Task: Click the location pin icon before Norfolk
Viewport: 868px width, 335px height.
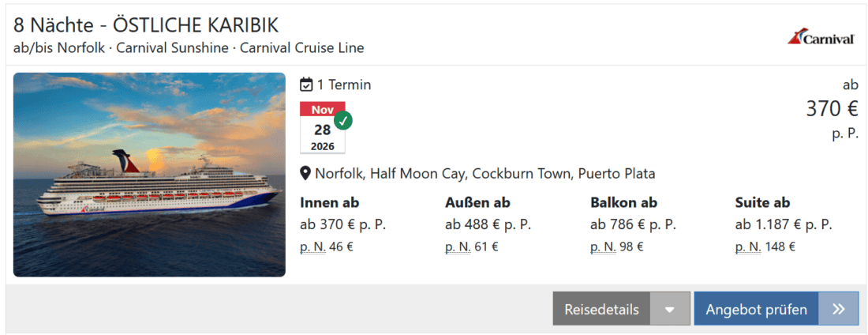Action: 305,174
